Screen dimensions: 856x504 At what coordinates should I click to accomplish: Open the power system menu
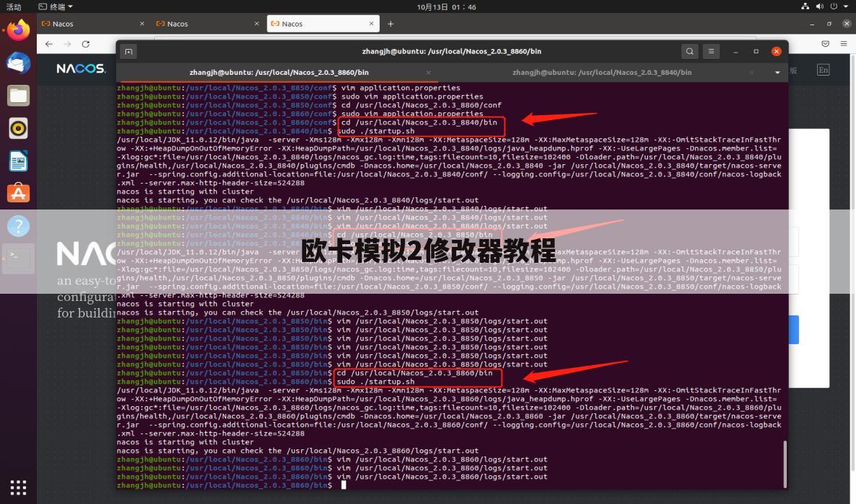[834, 6]
